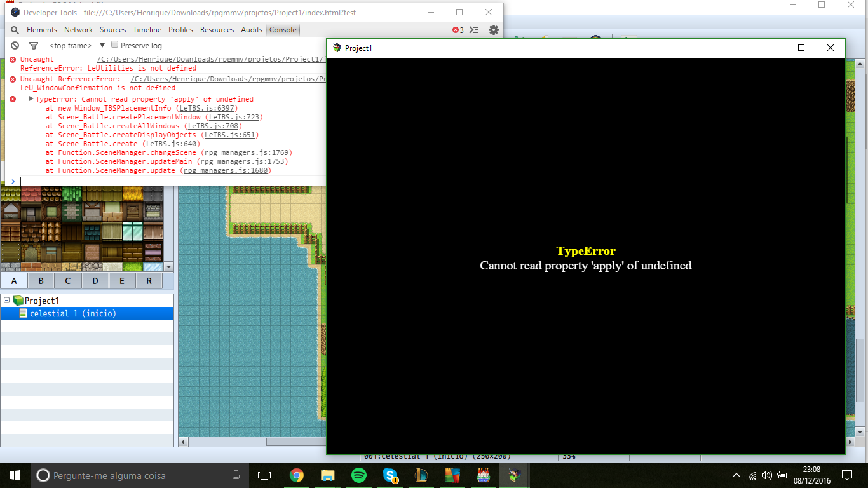Screen dimensions: 868x488
Task: Click the map editor left scroll arrow
Action: click(183, 442)
